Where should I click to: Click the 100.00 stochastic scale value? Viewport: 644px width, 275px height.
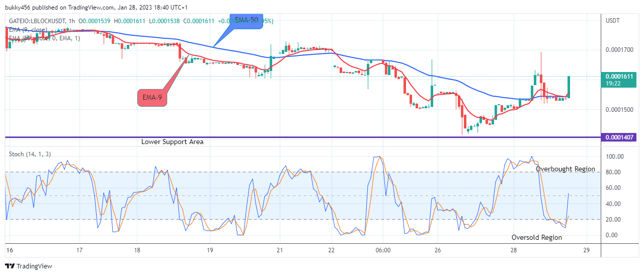click(614, 157)
